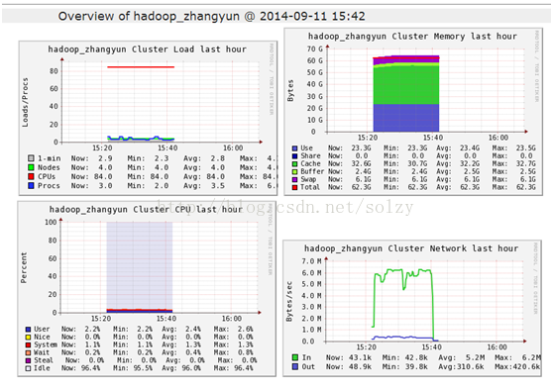Click the Loads/Procs axis label
The image size is (552, 392).
coord(25,102)
